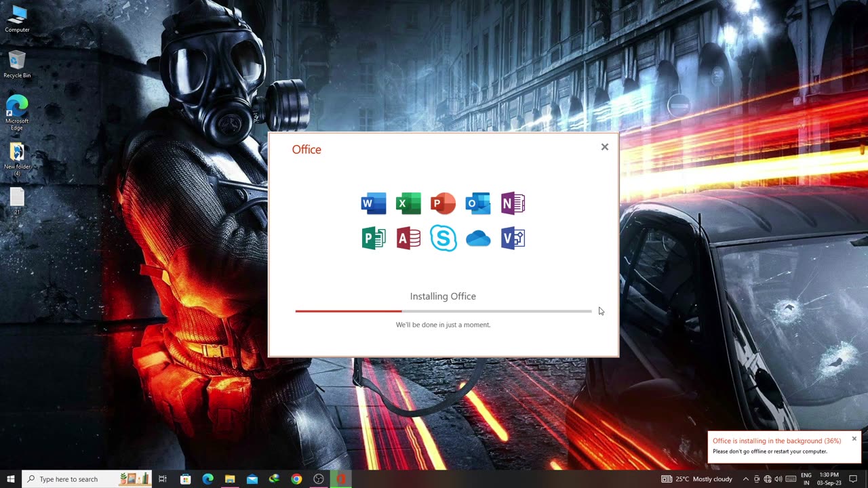Click 'Please don't go offline or restart' message
868x488 pixels.
(770, 451)
